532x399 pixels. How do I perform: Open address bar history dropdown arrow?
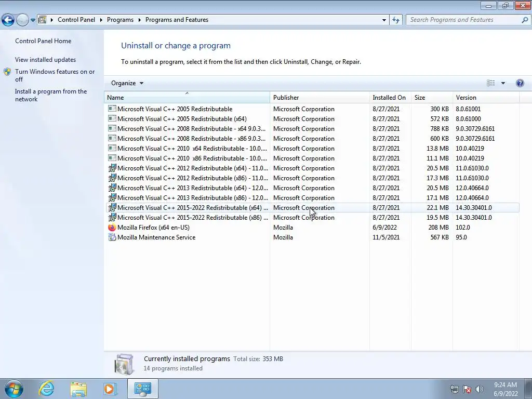click(384, 20)
